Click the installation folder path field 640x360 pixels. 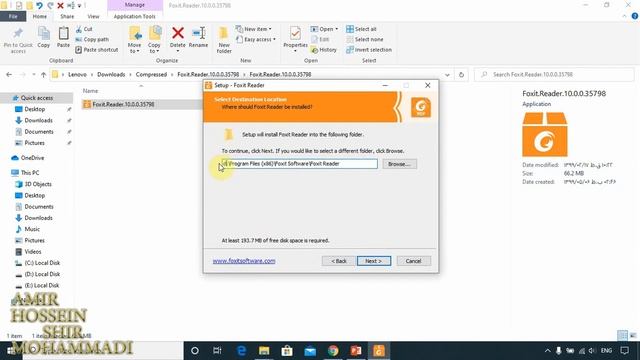[299, 164]
